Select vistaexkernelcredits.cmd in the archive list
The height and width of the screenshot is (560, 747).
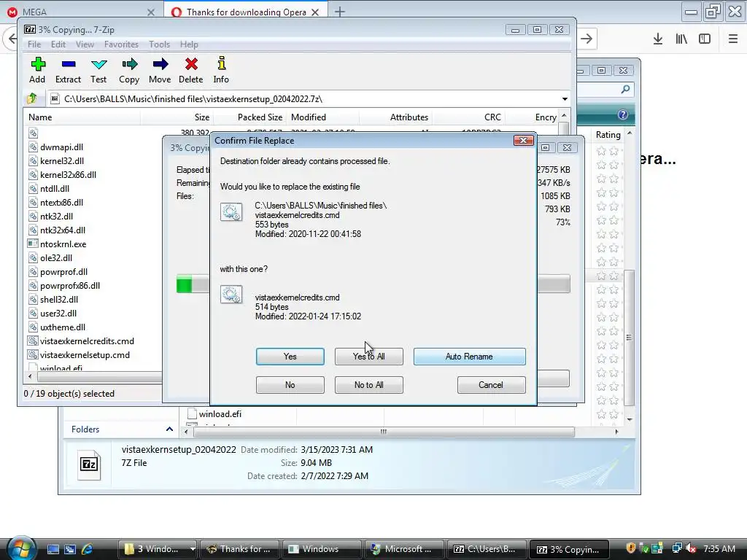point(87,341)
